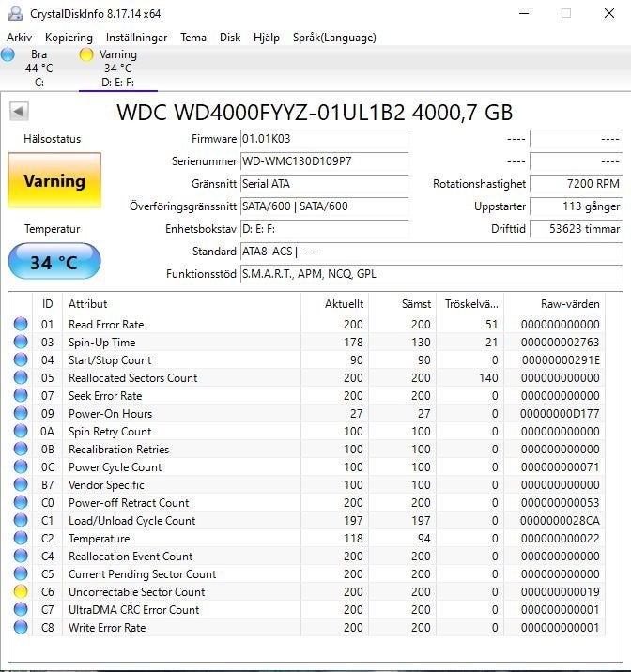Click threshold value 140 for Reallocated Sectors
631x672 pixels.
tap(488, 377)
